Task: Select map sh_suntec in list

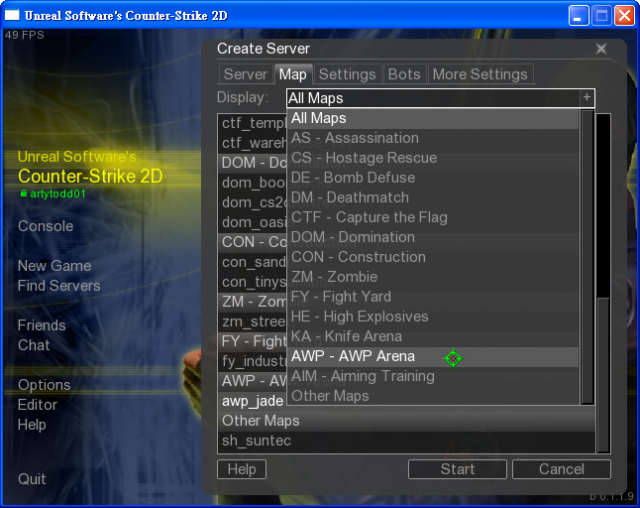Action: click(407, 441)
